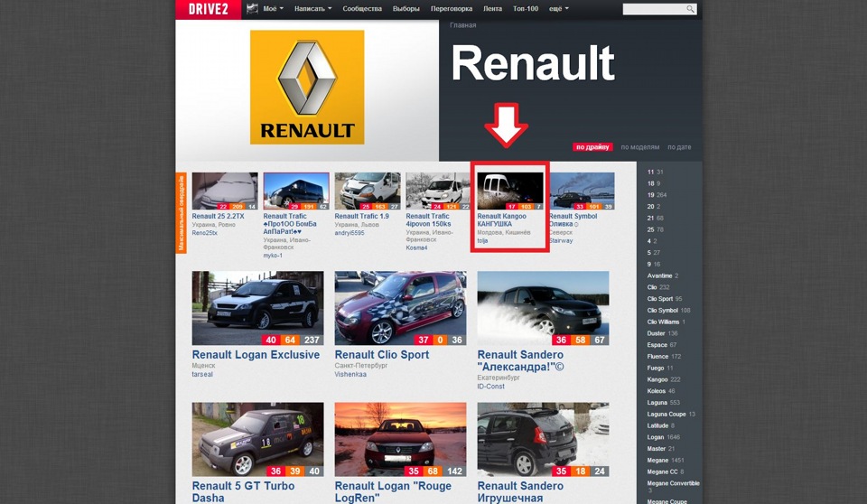This screenshot has width=867, height=504.
Task: Select Latitude in model list
Action: pos(658,425)
